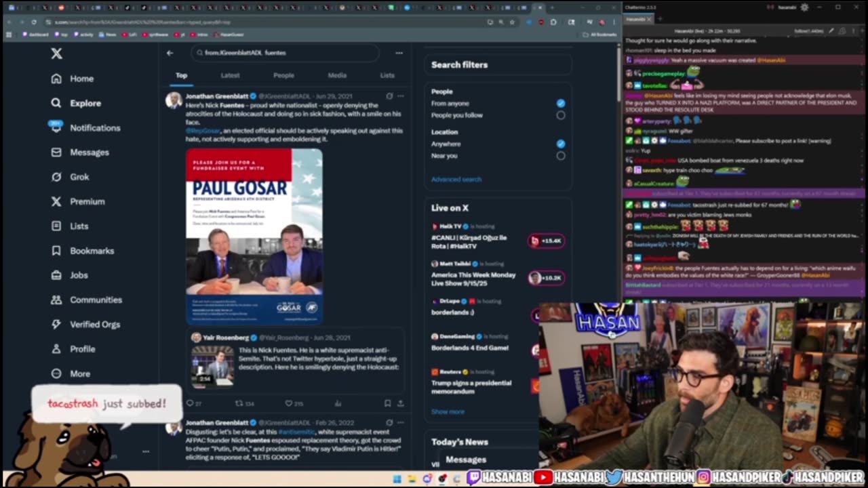
Task: Share the first tweet
Action: [400, 403]
